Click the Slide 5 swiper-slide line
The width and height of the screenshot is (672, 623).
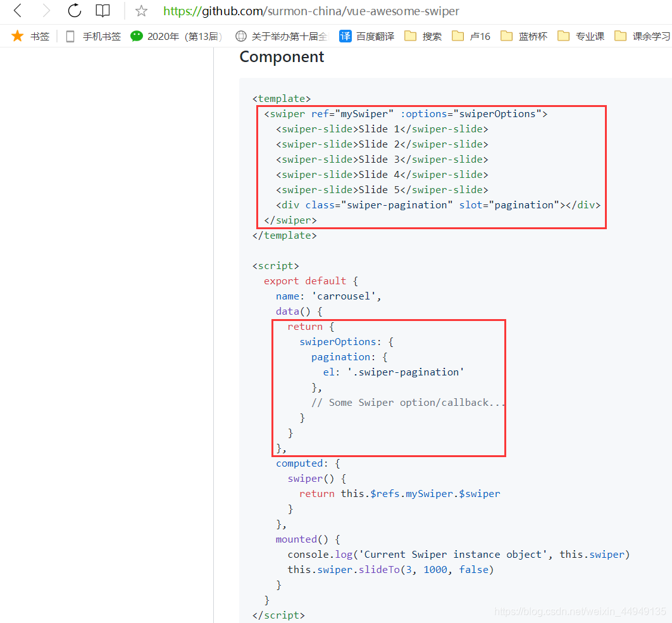[382, 190]
